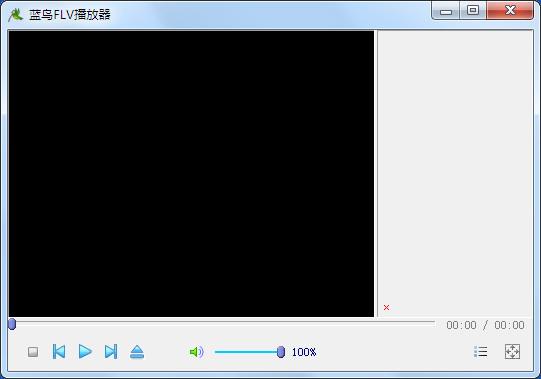Click the 00:00 / 00:00 time display
The image size is (541, 379).
point(485,325)
